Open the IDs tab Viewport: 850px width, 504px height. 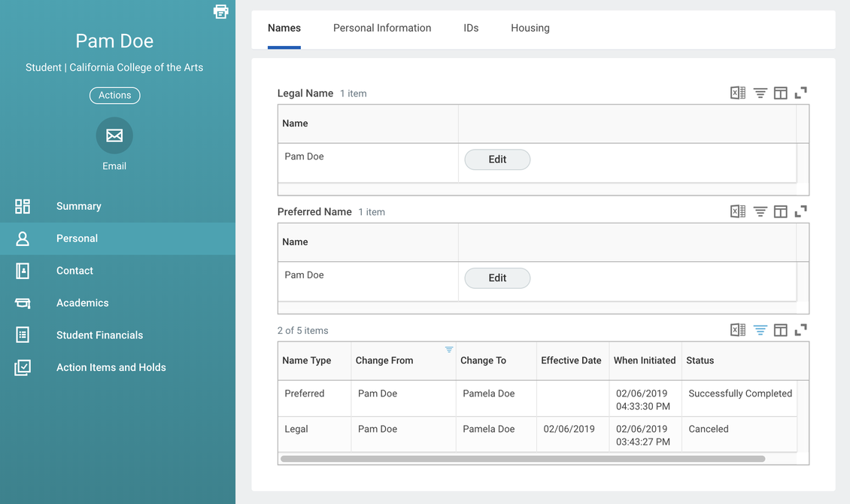point(471,28)
